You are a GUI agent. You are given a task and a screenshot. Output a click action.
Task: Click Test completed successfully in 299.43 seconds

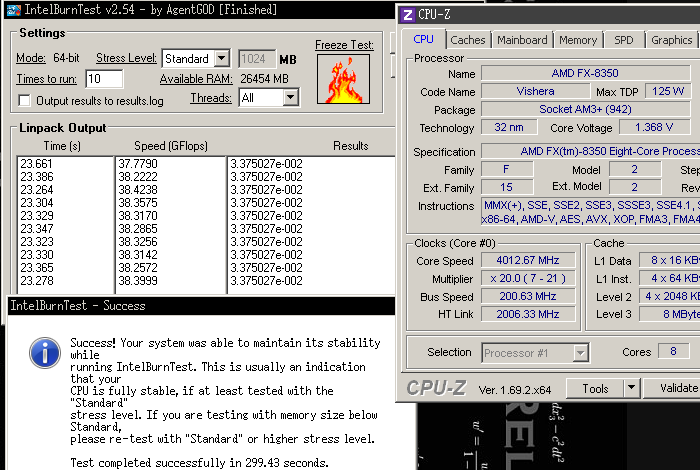[x=199, y=463]
